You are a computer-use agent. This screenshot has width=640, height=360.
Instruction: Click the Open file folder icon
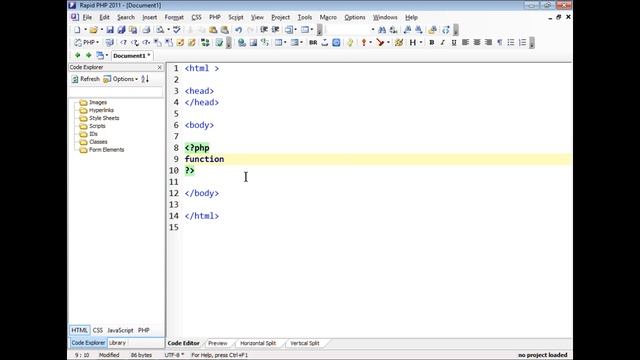pos(93,30)
